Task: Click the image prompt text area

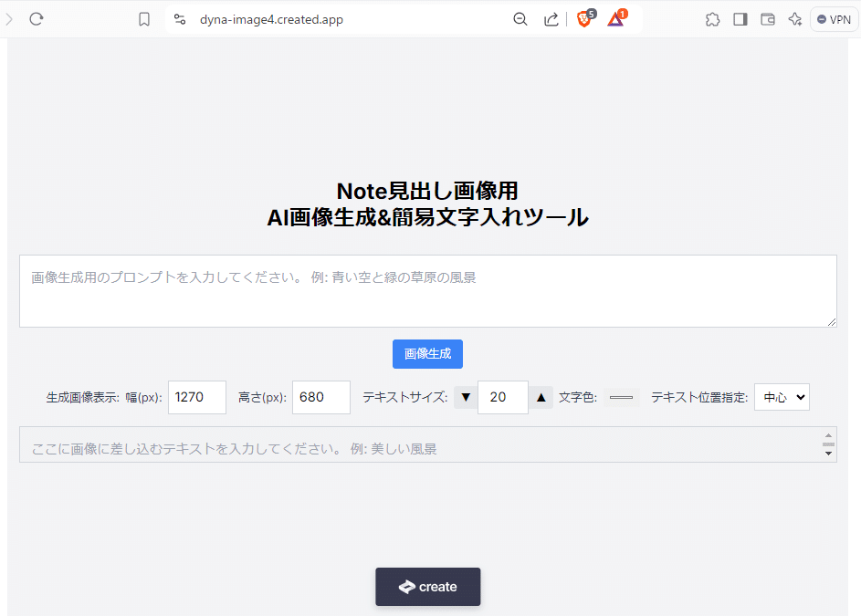Action: click(427, 291)
